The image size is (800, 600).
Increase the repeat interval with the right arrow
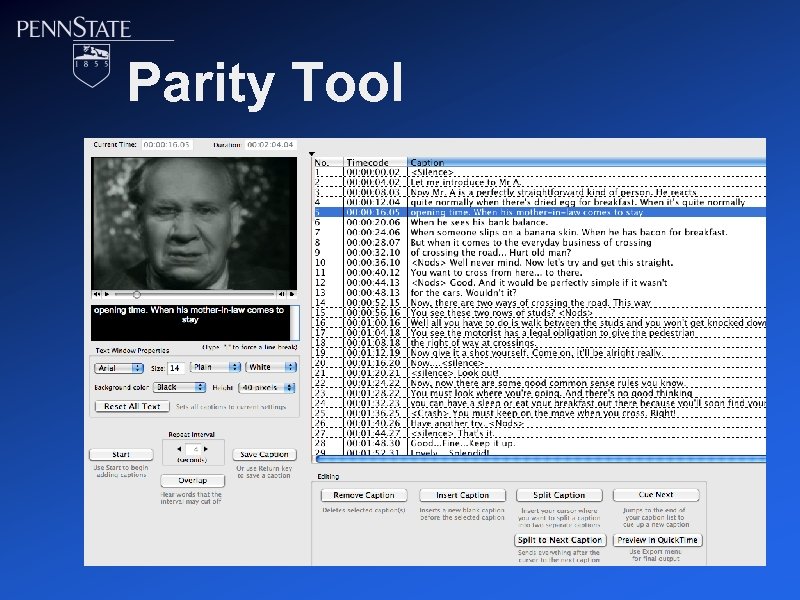pyautogui.click(x=206, y=449)
